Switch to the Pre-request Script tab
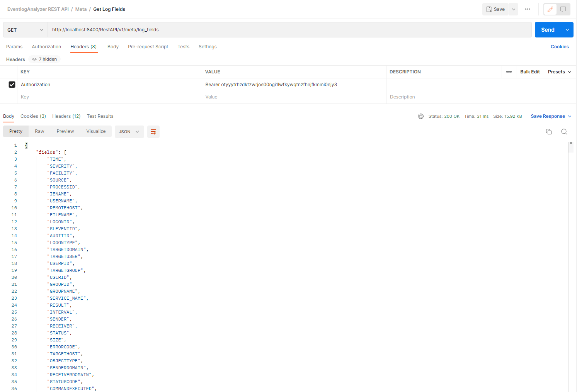Screen dimensions: 577x392 click(148, 46)
